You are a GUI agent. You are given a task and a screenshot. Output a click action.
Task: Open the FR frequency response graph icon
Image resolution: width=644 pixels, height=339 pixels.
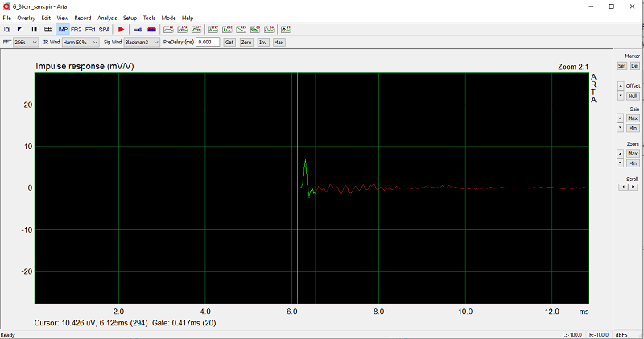pyautogui.click(x=168, y=29)
